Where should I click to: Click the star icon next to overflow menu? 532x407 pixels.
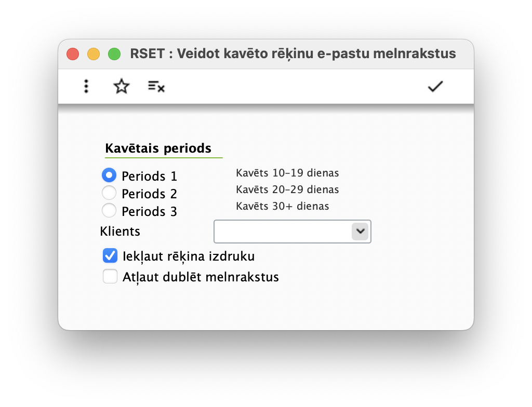coord(121,86)
